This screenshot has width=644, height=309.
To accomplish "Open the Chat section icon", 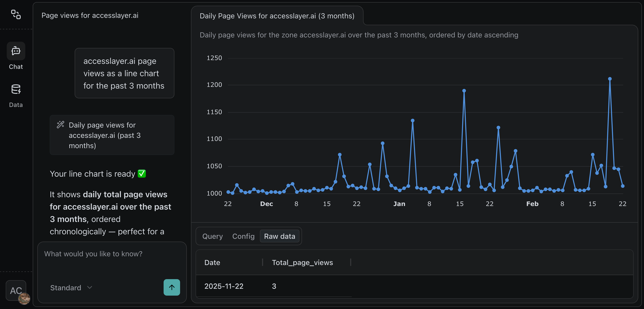I will [x=16, y=51].
